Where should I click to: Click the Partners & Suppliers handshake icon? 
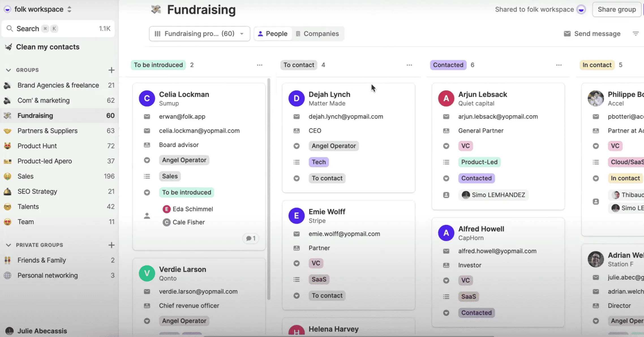tap(8, 131)
